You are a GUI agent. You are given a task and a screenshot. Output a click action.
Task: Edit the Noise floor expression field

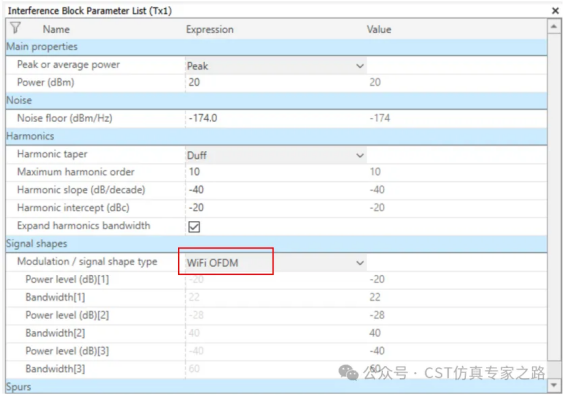pos(276,118)
